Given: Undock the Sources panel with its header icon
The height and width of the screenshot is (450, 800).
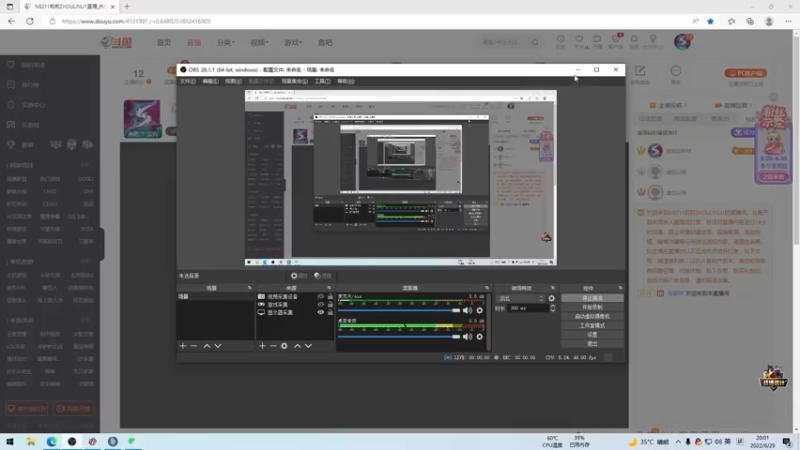Looking at the screenshot, I should point(329,288).
